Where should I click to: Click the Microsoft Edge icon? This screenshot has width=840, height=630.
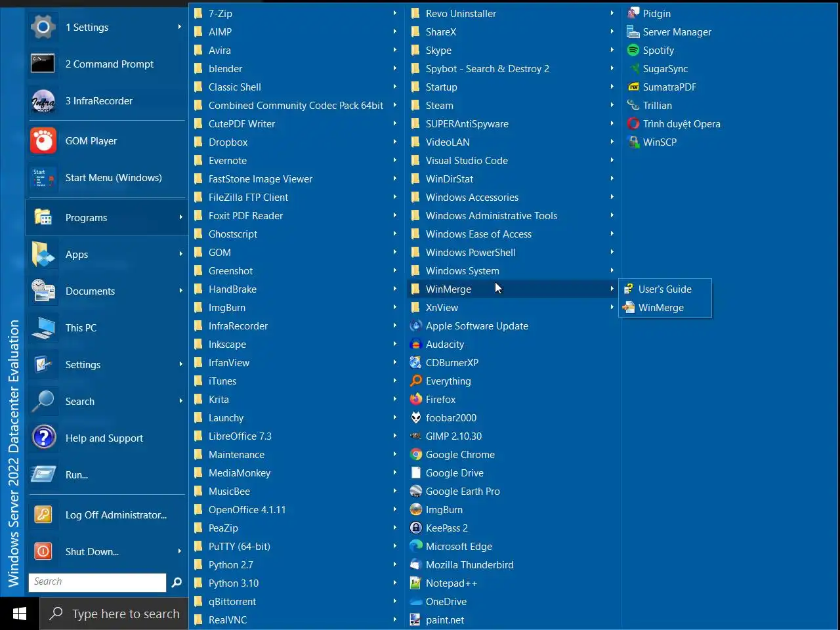click(x=415, y=546)
